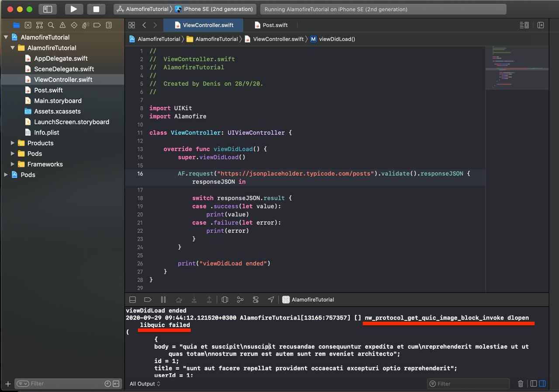
Task: Expand the Frameworks folder
Action: point(13,164)
